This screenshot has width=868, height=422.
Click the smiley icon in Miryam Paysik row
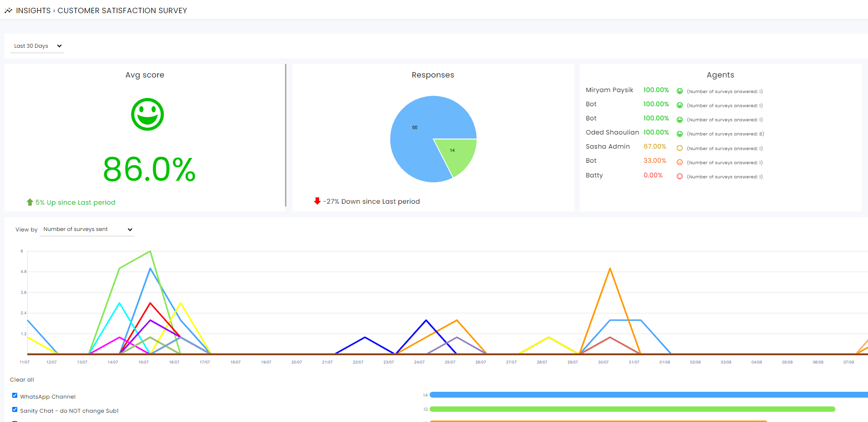679,91
